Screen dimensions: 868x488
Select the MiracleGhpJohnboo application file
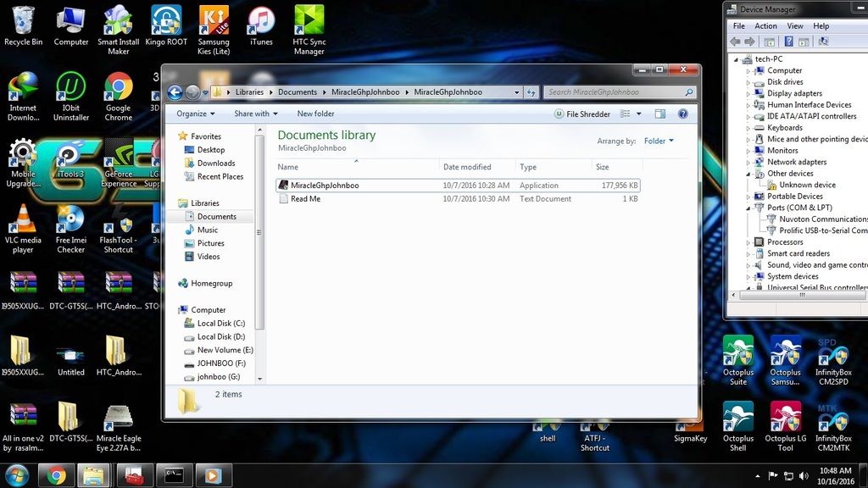(x=325, y=186)
